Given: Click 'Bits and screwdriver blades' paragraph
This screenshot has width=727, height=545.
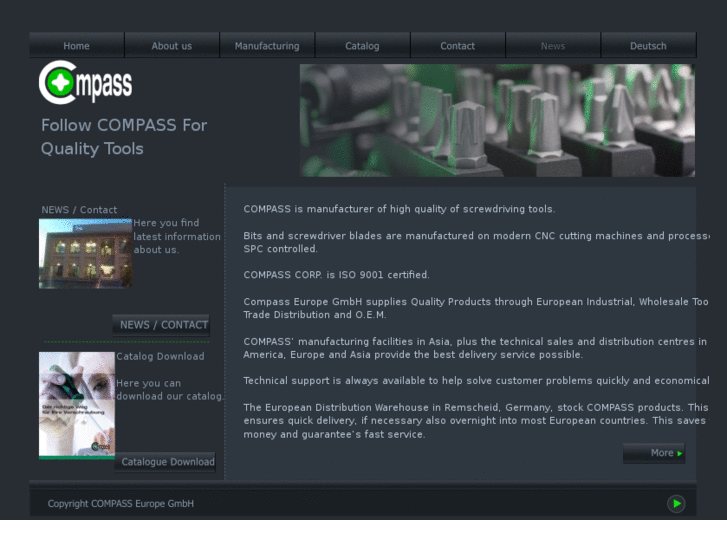Looking at the screenshot, I should click(476, 242).
